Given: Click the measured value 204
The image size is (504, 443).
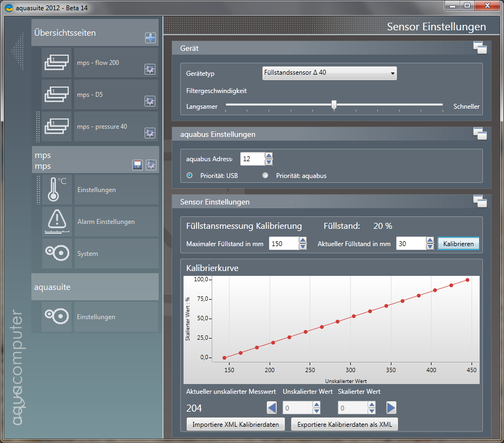Looking at the screenshot, I should [194, 408].
